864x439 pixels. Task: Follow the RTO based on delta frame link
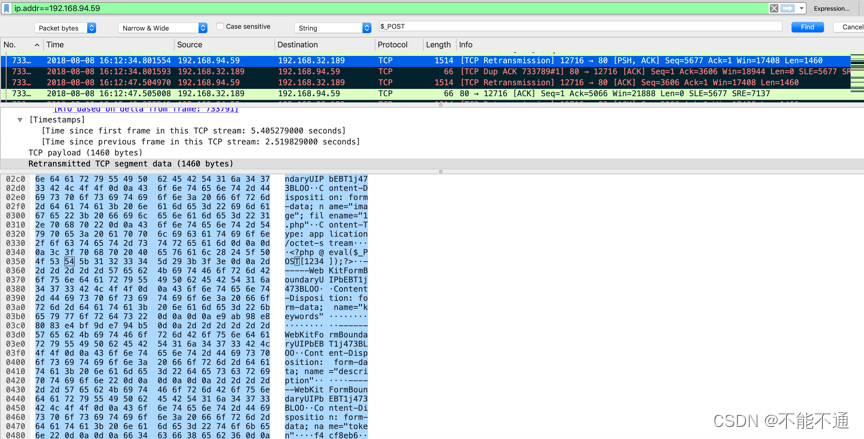coord(146,109)
